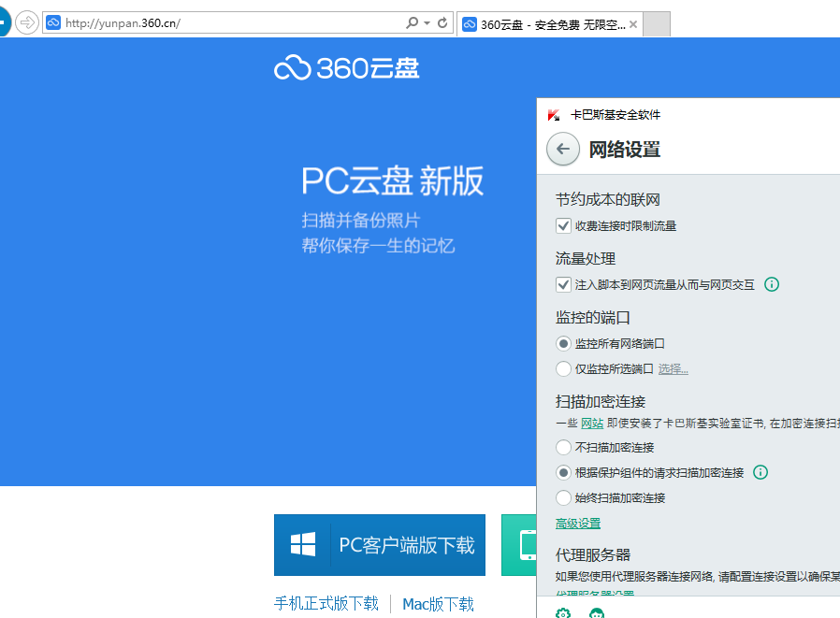Click the search magnifier in address bar
The width and height of the screenshot is (840, 618).
coord(412,23)
